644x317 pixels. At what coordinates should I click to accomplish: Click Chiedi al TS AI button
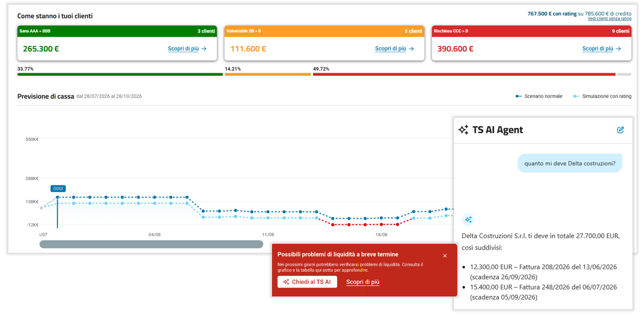coord(307,282)
